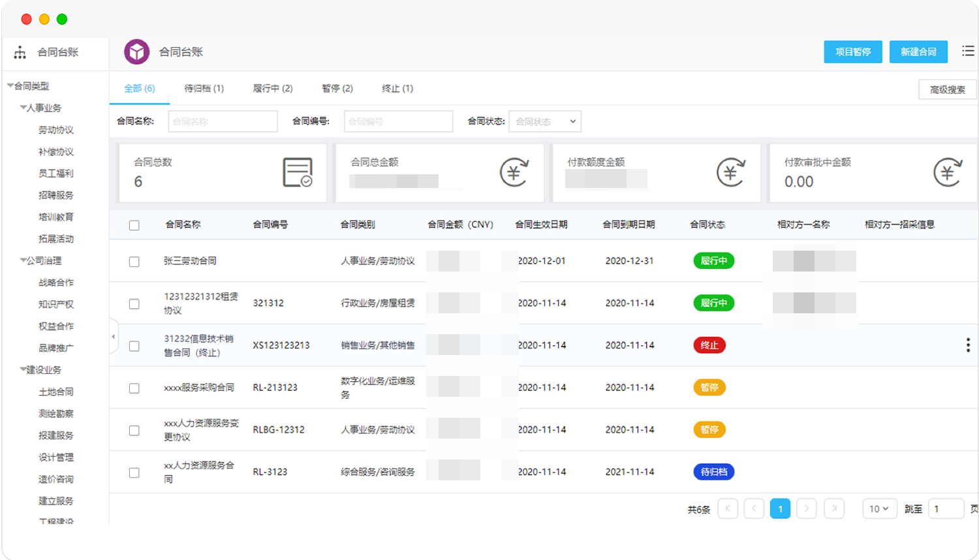The width and height of the screenshot is (979, 560).
Task: Click the 新建合同 button
Action: click(918, 52)
